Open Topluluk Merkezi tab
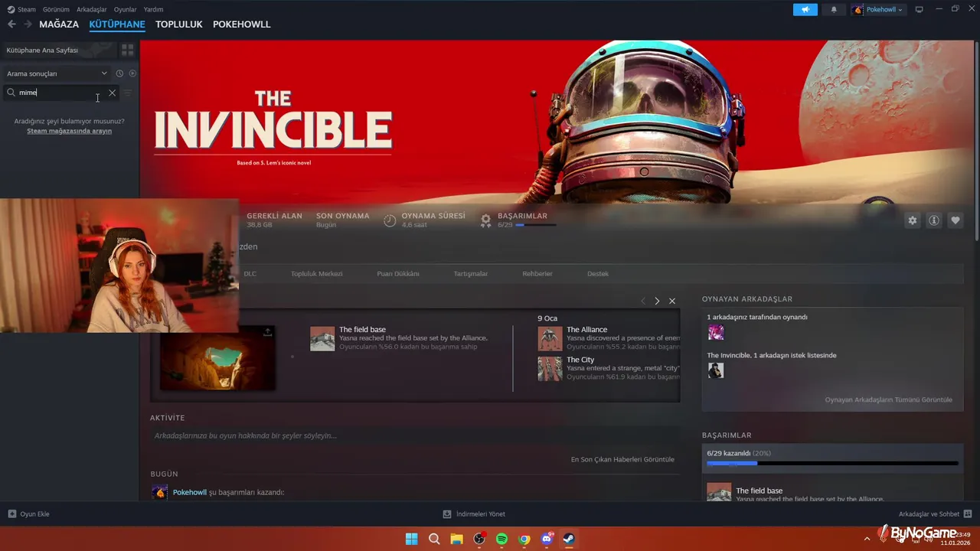 click(316, 274)
